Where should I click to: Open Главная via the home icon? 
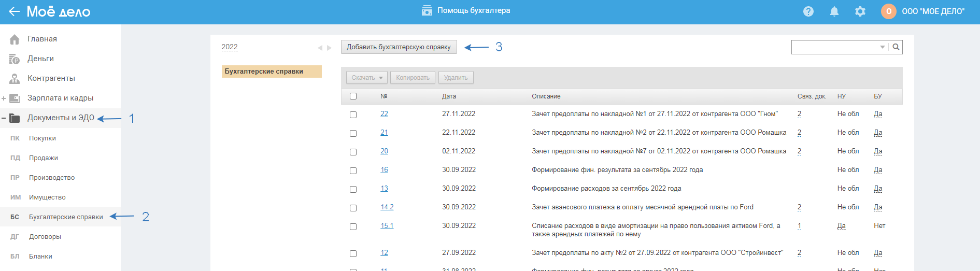15,39
